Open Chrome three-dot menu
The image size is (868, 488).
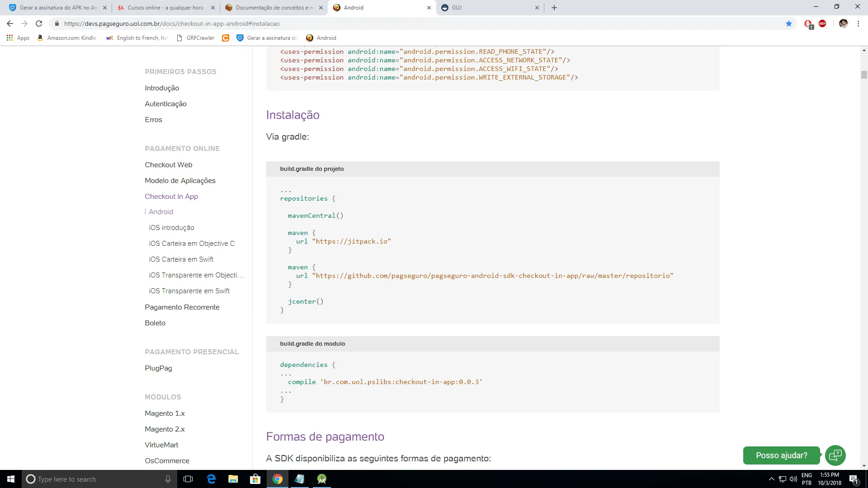coord(858,23)
